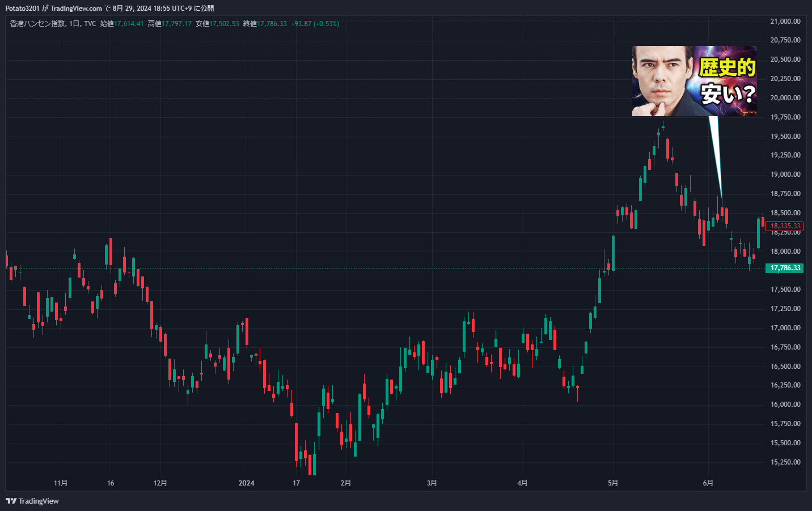Image resolution: width=812 pixels, height=511 pixels.
Task: Click the 12月 time axis label
Action: click(x=160, y=483)
